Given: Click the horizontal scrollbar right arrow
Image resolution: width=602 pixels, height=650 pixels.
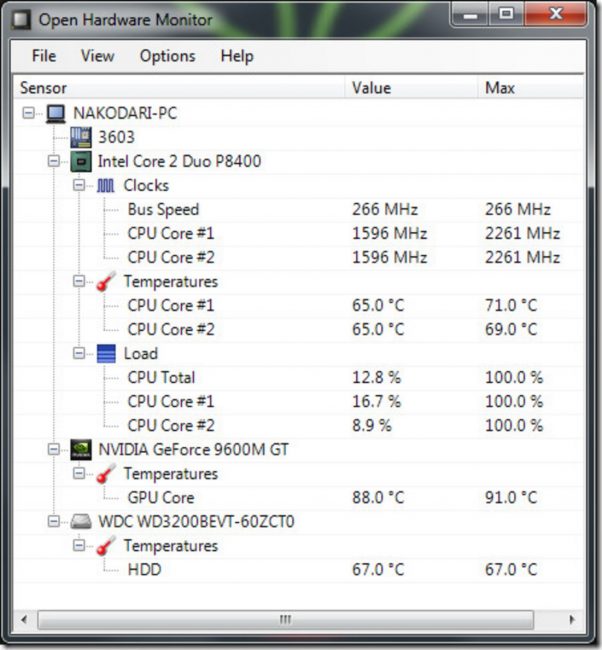Looking at the screenshot, I should [572, 620].
